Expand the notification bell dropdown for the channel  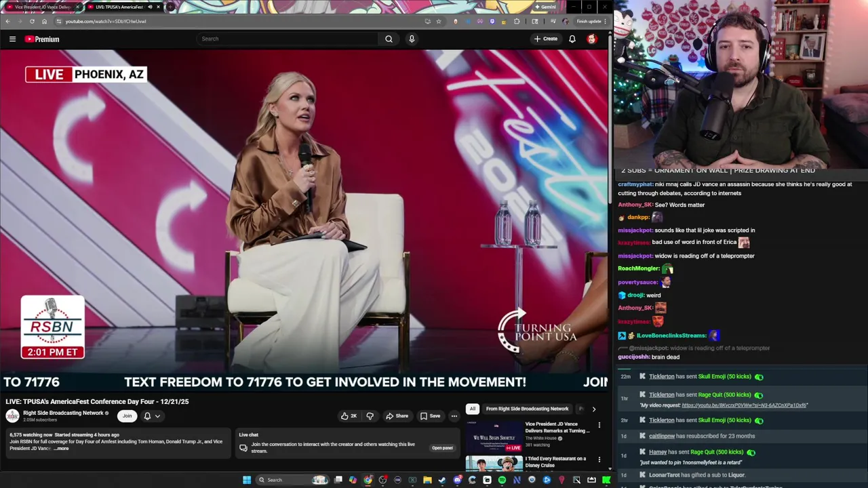(x=152, y=416)
